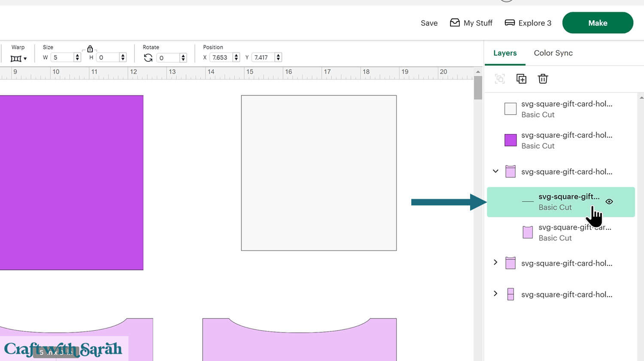Select the white square on canvas
644x361 pixels.
click(x=319, y=173)
